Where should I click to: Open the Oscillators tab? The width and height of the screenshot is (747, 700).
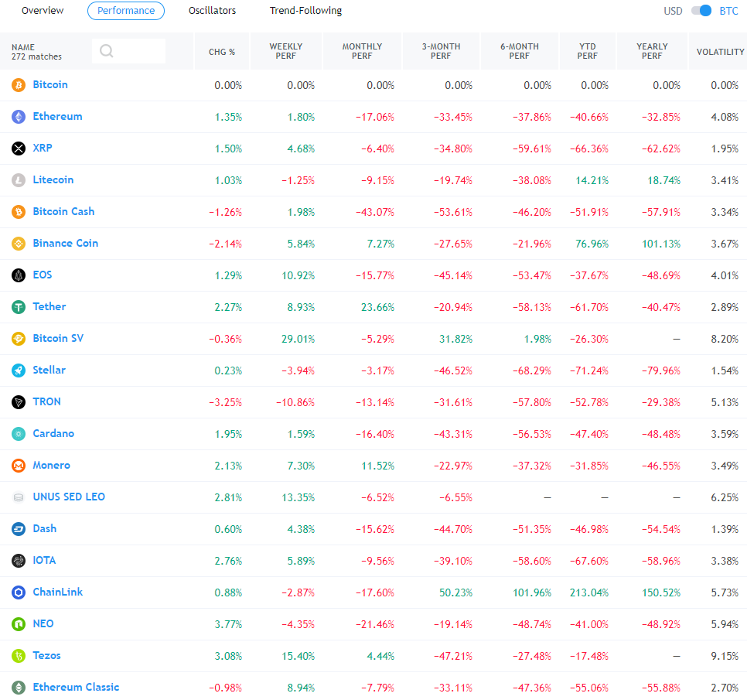click(x=212, y=11)
